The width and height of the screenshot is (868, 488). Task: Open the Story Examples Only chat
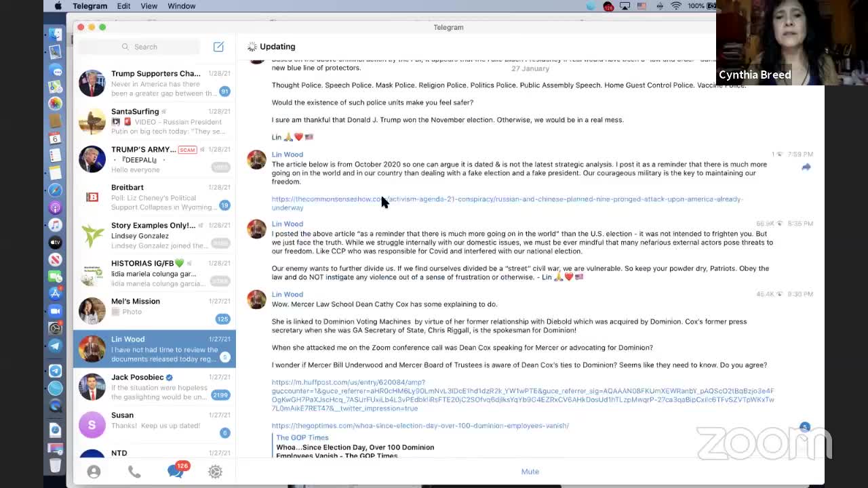click(x=155, y=235)
